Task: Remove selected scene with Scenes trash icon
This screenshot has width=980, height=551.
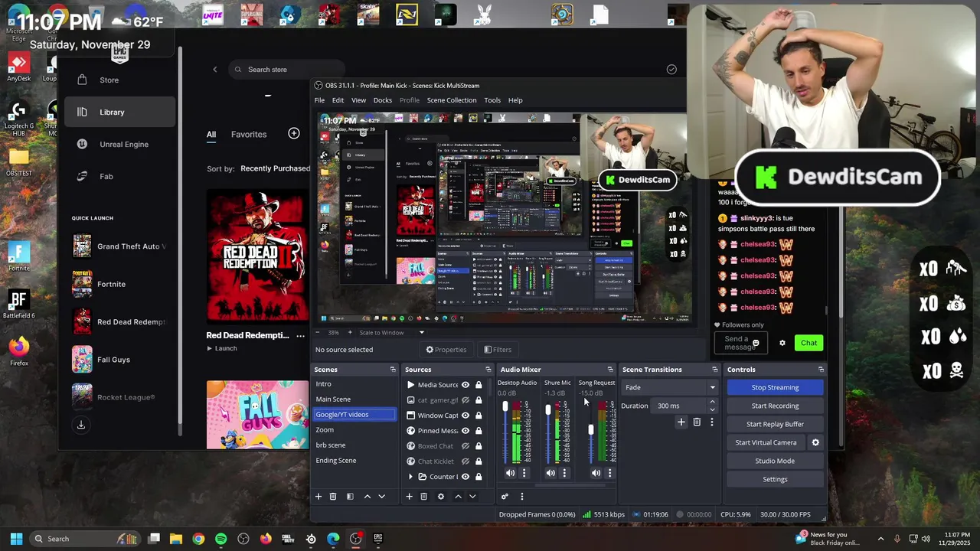Action: tap(333, 497)
